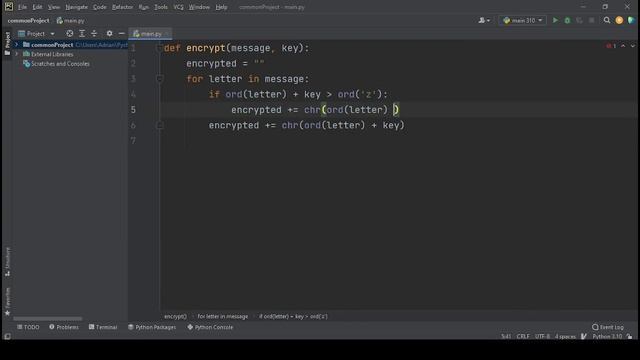Click the 'for letter in message' breadcrumb
This screenshot has height=360, width=640.
(222, 316)
